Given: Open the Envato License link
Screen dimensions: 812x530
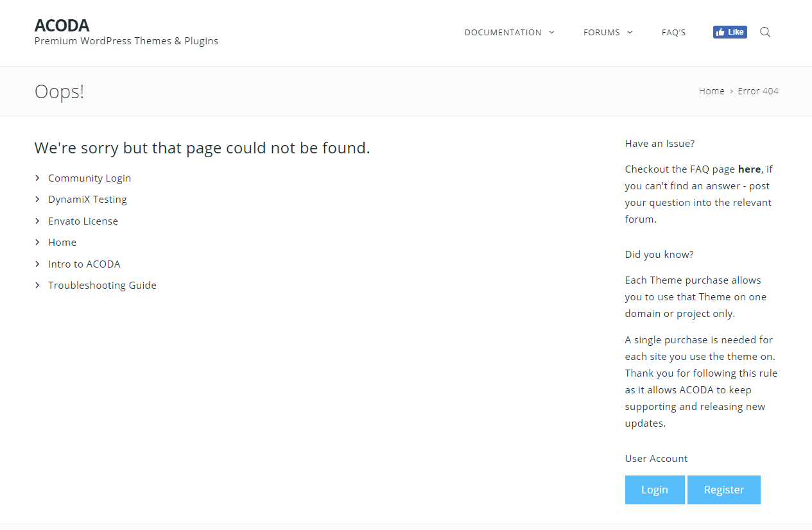Looking at the screenshot, I should [83, 221].
